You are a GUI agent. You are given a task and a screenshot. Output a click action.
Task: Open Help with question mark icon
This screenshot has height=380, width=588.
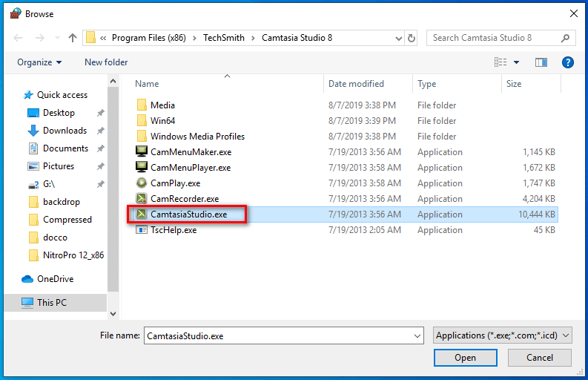point(568,62)
